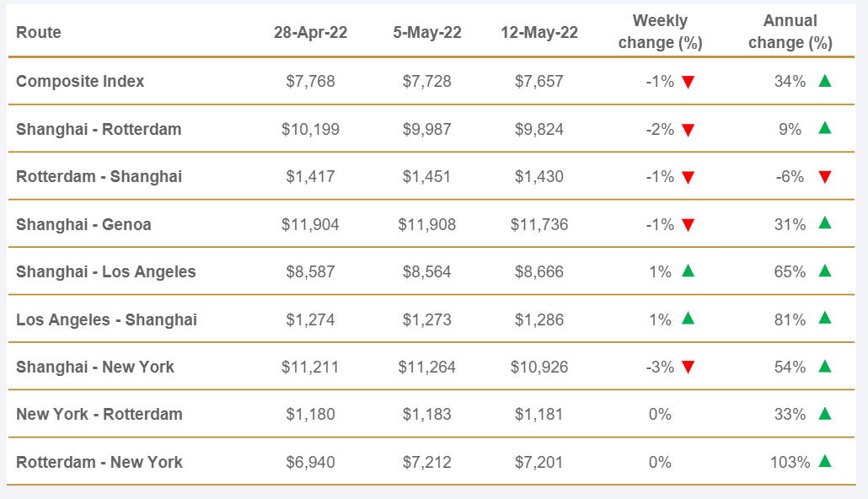
Task: Select the 28-Apr-22 column header
Action: coord(310,33)
